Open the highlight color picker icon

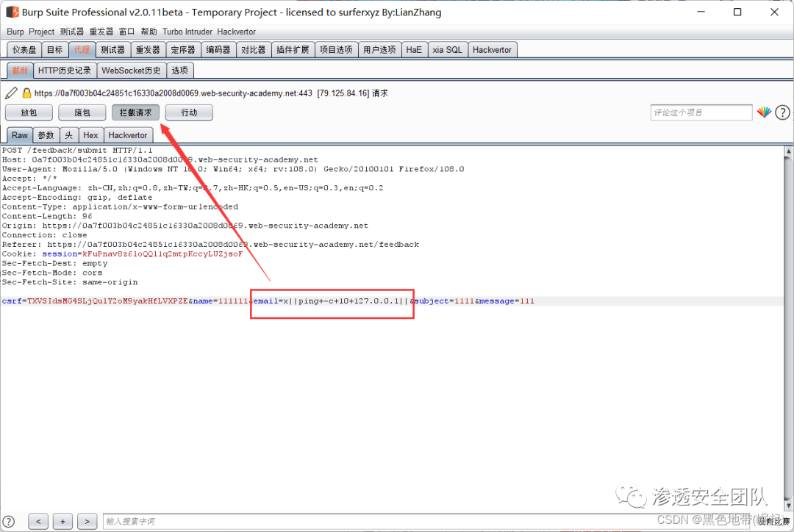click(764, 112)
